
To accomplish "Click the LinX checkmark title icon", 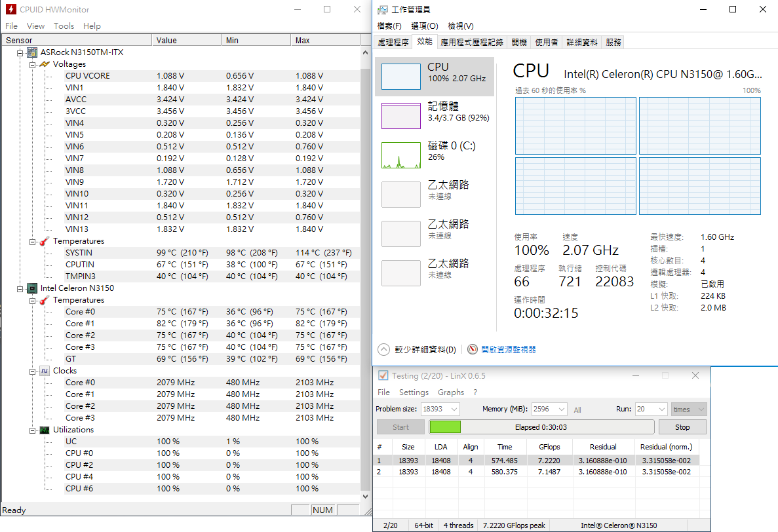I will [x=383, y=375].
